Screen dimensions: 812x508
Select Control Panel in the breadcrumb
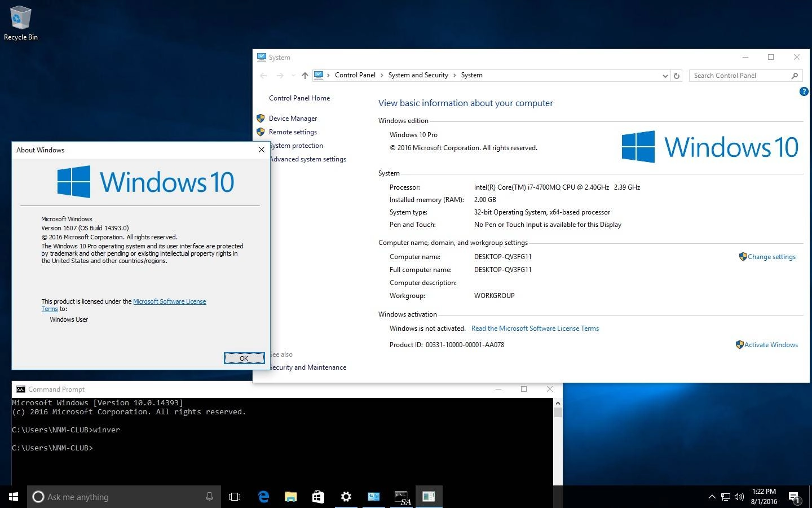[355, 75]
